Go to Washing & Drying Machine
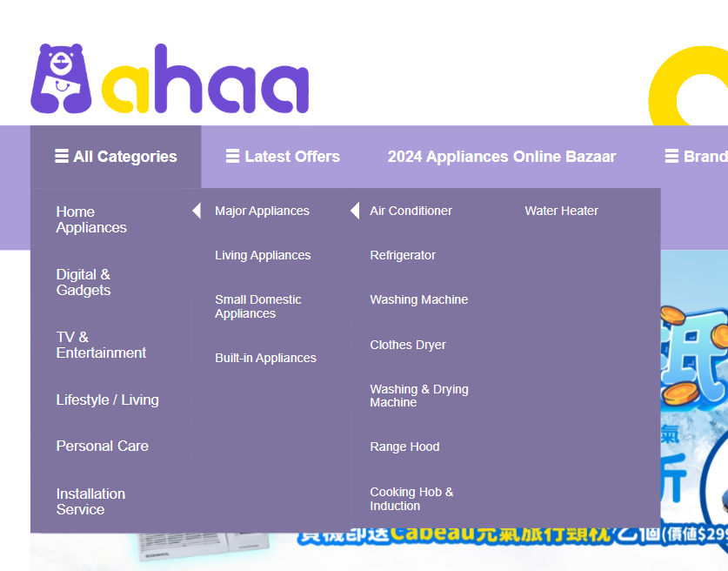This screenshot has width=728, height=571. pyautogui.click(x=419, y=396)
